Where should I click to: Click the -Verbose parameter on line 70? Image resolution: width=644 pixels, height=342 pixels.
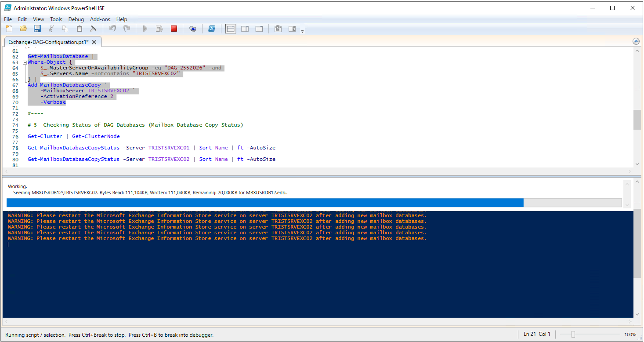pos(53,102)
